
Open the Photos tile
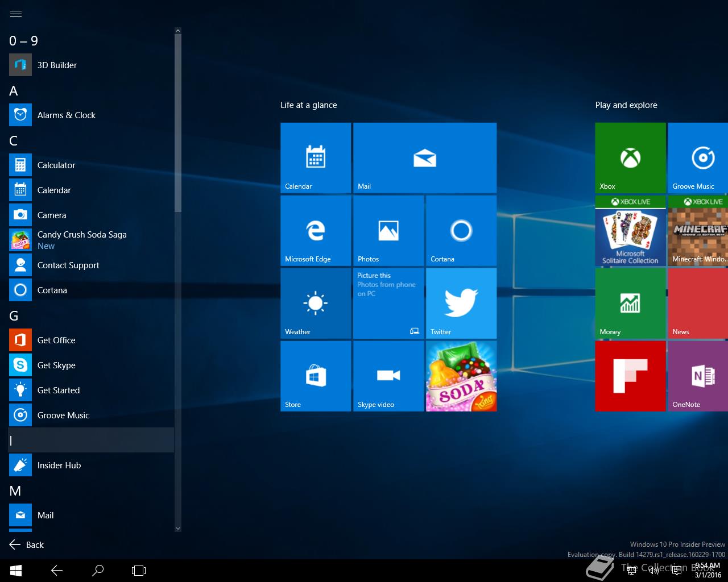click(388, 231)
